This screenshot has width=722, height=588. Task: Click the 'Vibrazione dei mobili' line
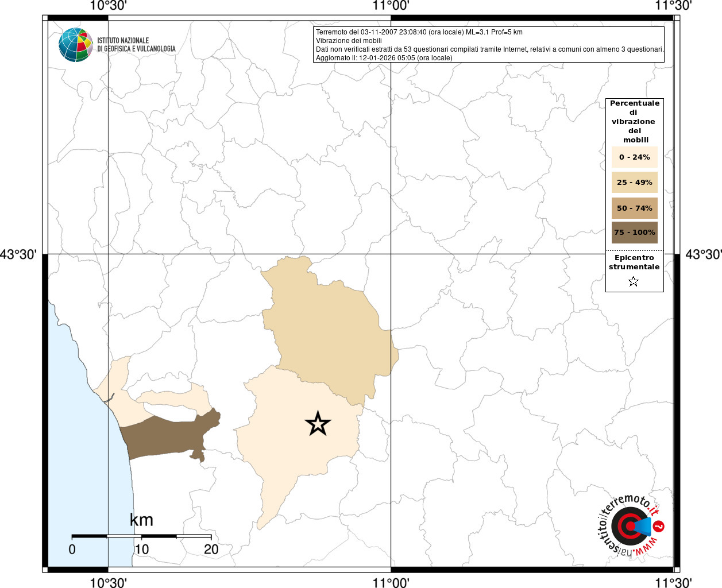[x=348, y=41]
